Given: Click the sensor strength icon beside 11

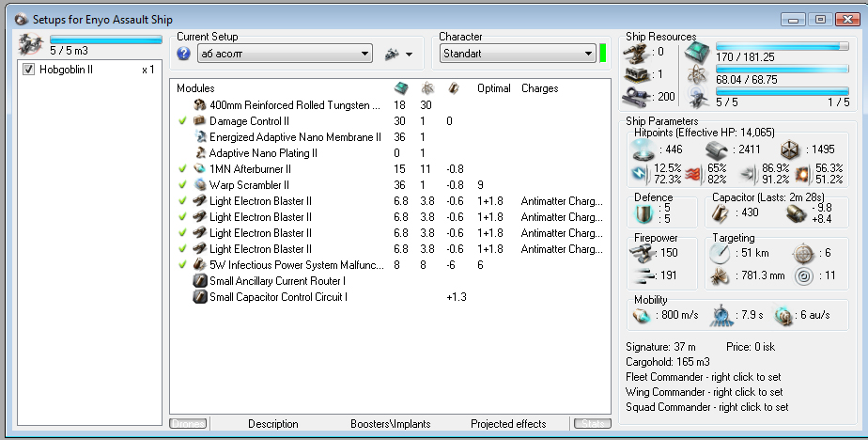Looking at the screenshot, I should 803,276.
